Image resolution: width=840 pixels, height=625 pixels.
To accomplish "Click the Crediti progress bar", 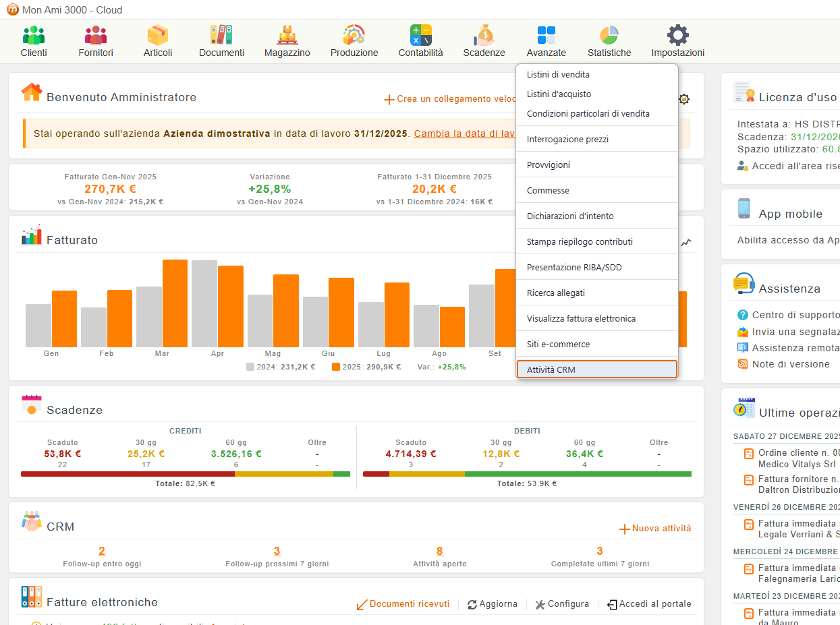I will tap(186, 474).
